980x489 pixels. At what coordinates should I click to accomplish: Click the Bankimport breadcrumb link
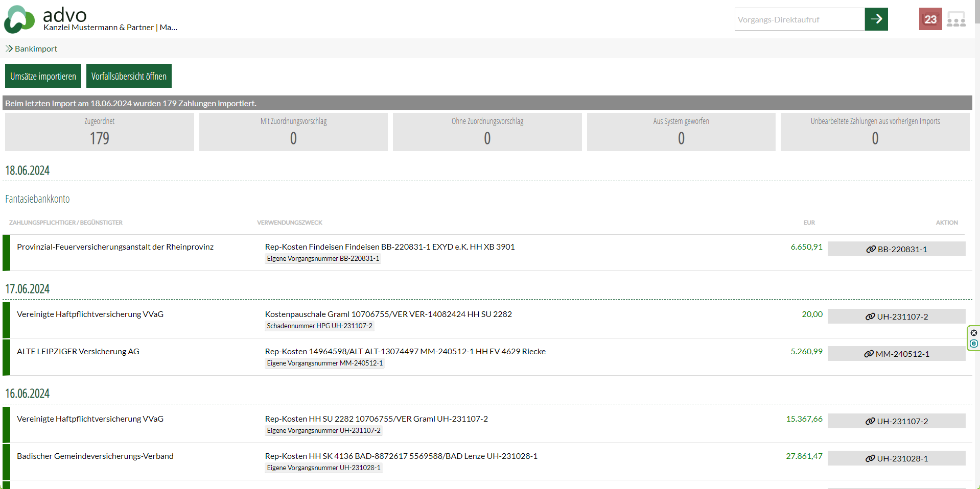(36, 48)
